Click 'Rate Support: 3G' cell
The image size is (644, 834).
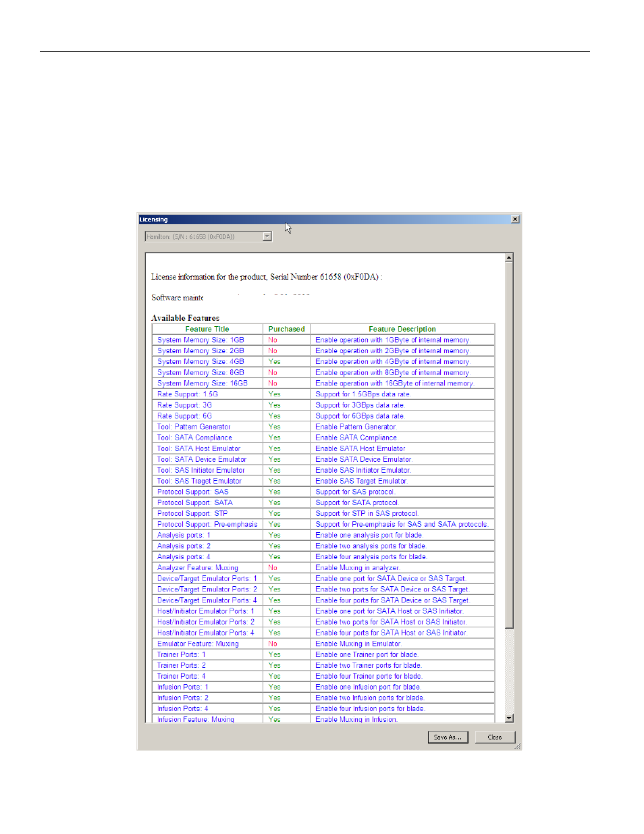tap(207, 405)
